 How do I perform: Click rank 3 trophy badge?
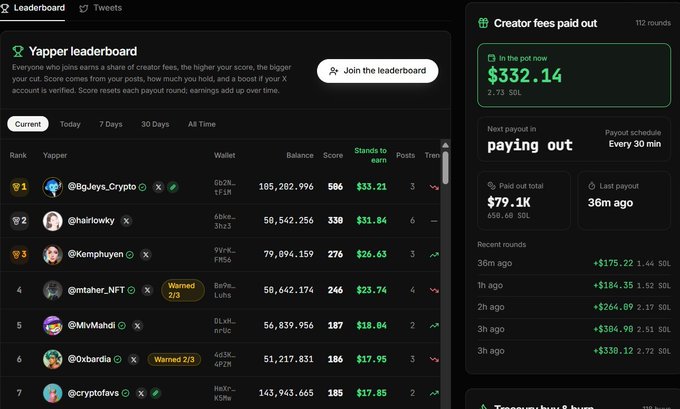point(20,255)
